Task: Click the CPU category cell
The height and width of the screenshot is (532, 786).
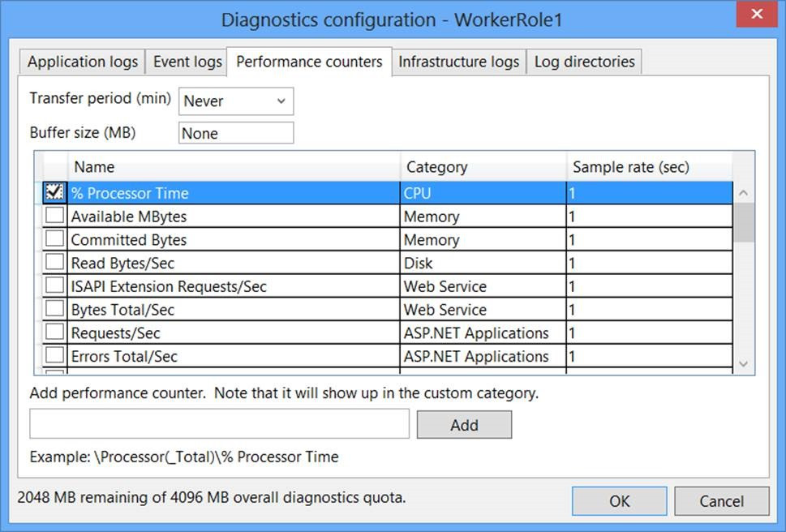Action: 483,193
